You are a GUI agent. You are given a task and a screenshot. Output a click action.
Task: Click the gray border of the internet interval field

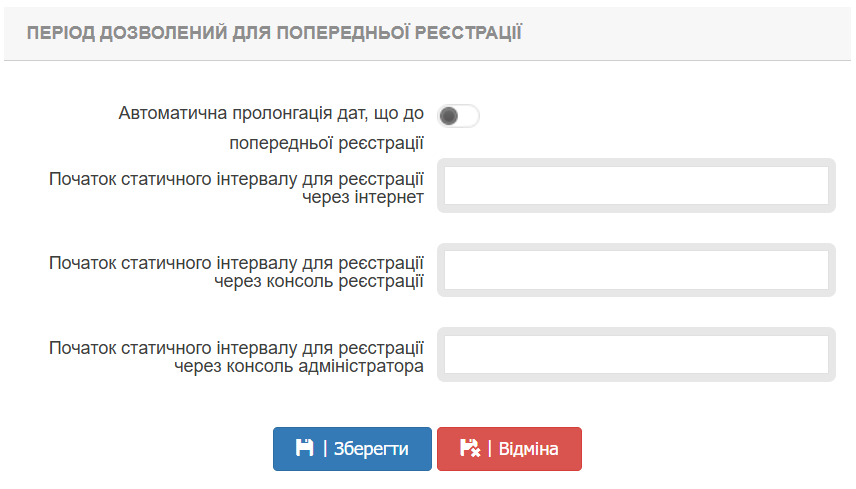636,162
